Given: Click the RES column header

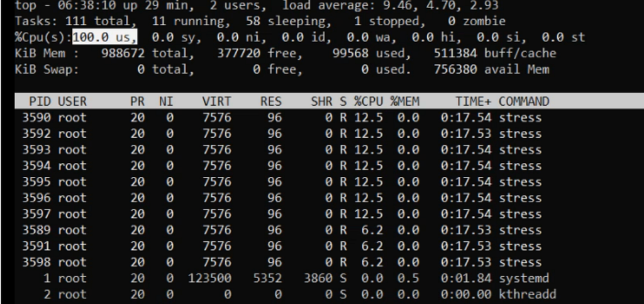Looking at the screenshot, I should click(271, 101).
